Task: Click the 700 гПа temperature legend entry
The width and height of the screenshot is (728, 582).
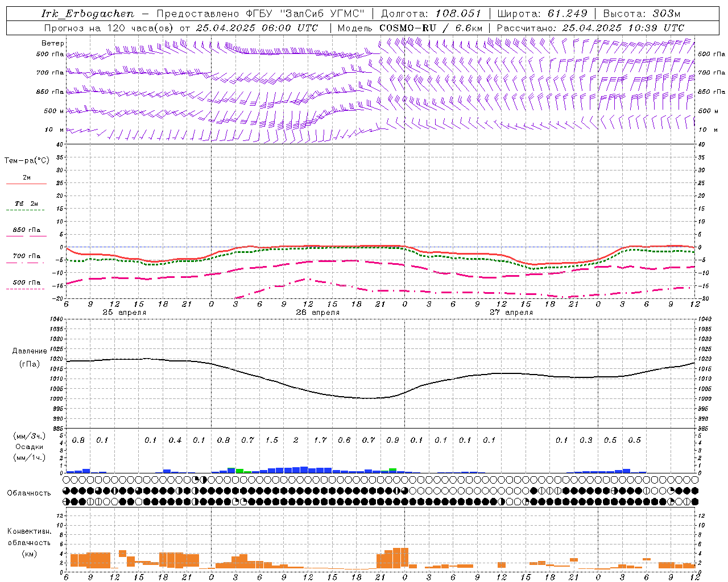Action: [x=27, y=256]
